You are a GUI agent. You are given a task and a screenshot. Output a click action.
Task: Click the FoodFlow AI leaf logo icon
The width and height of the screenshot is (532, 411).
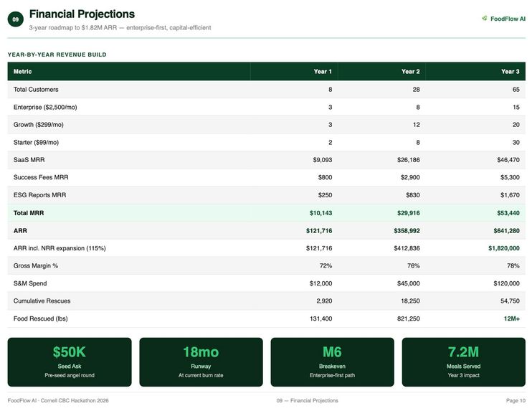pos(485,19)
